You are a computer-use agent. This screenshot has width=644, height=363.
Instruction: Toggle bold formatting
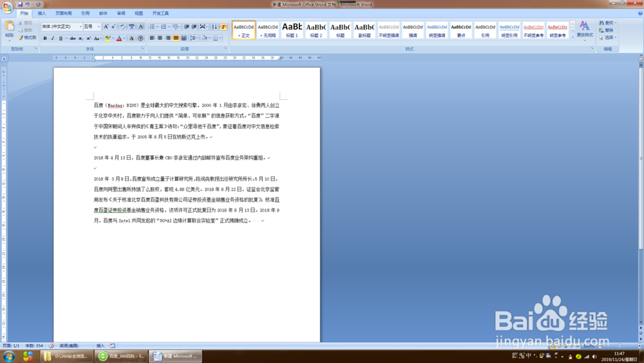point(45,38)
